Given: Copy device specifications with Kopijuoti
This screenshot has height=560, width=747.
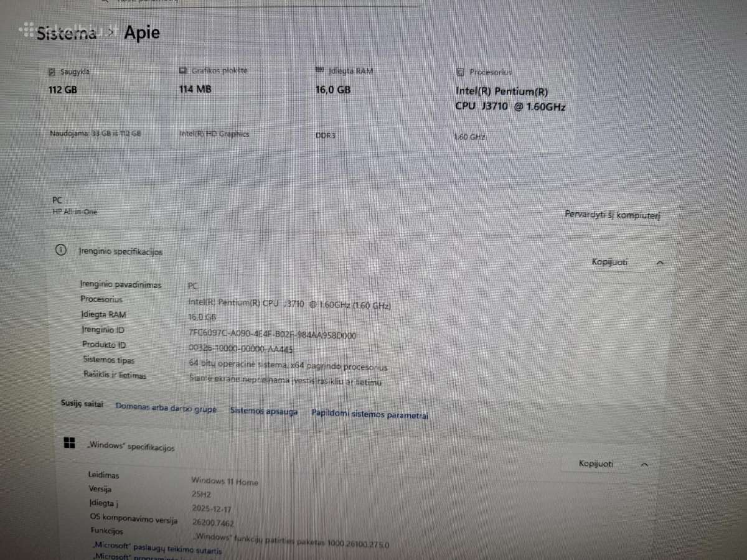Looking at the screenshot, I should coord(609,262).
